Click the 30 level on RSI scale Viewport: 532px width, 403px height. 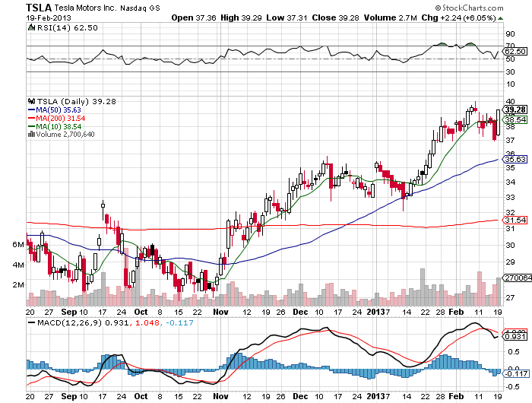(510, 71)
